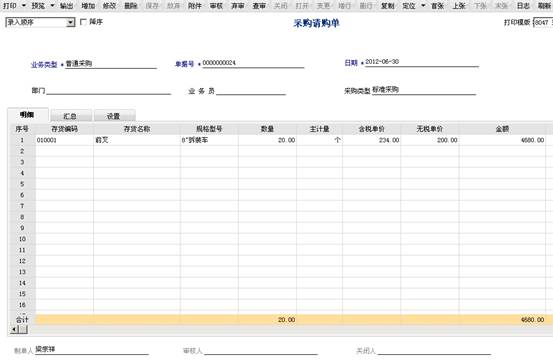Click the 刷新 (Refresh) toolbar button

tap(545, 6)
